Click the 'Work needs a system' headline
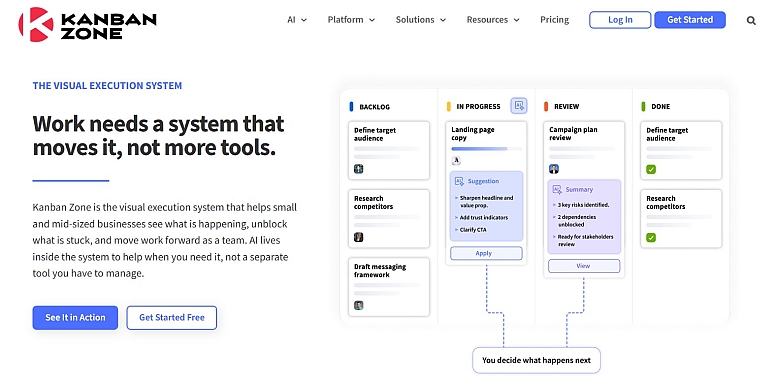The image size is (776, 381). point(158,136)
